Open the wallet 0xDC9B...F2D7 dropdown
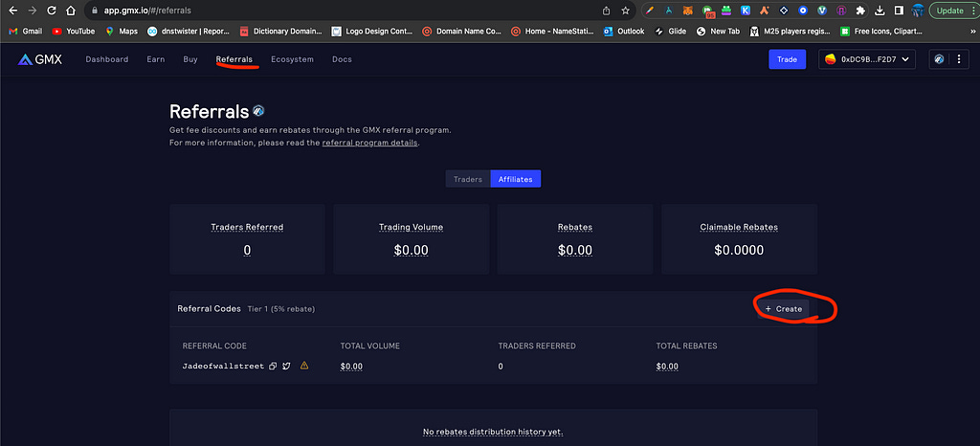 pos(867,59)
